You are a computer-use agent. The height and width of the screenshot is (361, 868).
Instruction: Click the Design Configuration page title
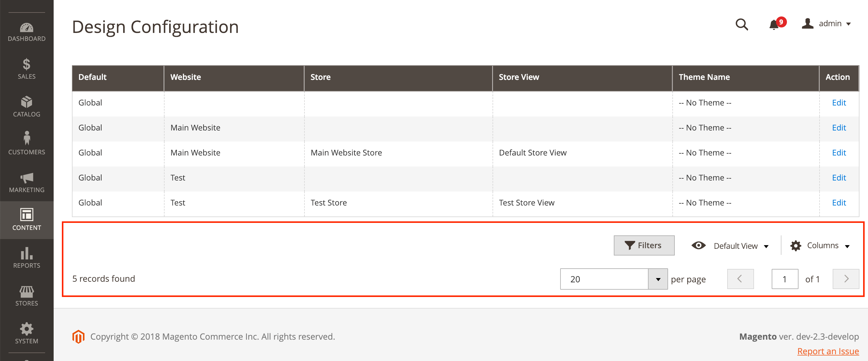coord(155,27)
